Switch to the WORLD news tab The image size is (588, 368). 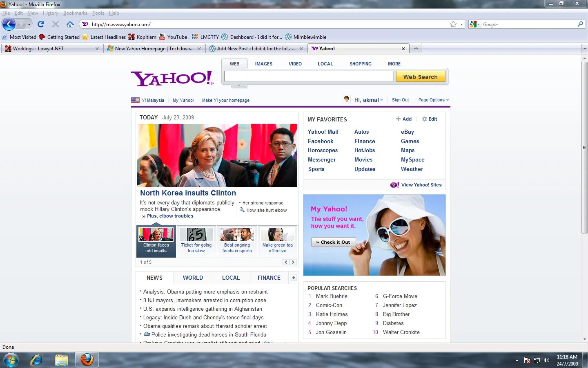(x=193, y=278)
